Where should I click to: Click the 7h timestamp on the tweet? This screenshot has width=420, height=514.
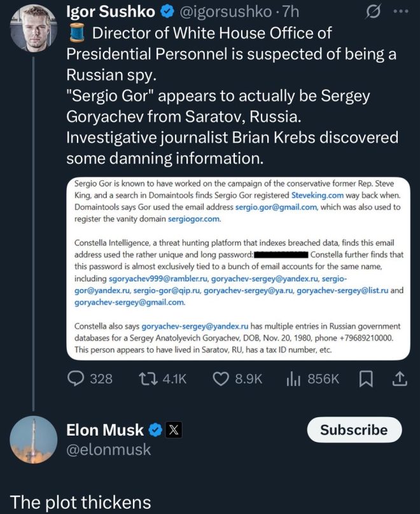click(x=291, y=12)
